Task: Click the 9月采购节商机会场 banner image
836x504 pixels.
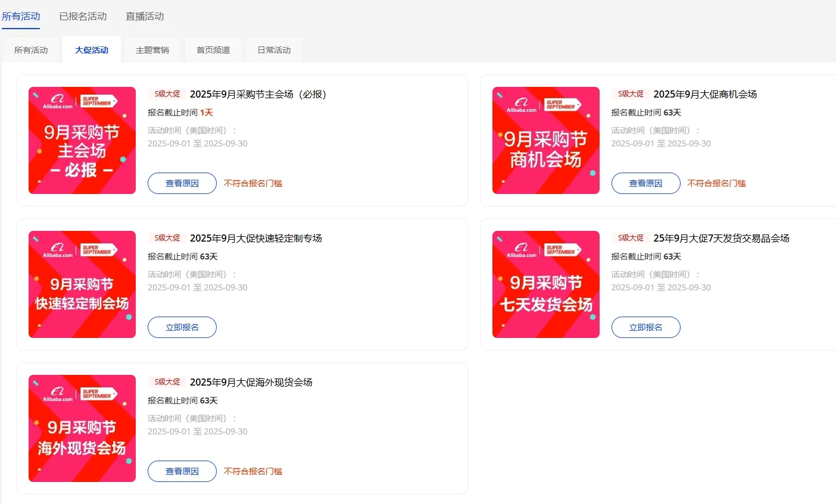Action: click(x=545, y=140)
